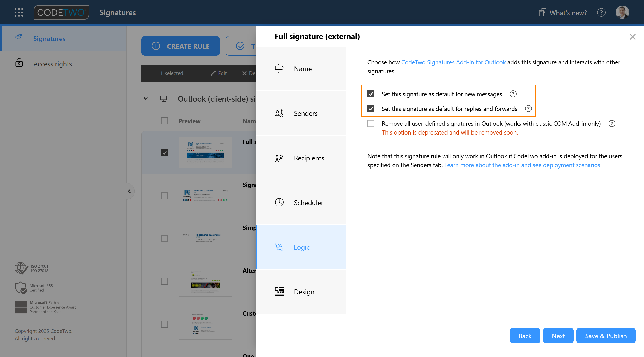Open CodeTwo Signatures Add-in for Outlook link
Screen dimensions: 644x357
(453, 62)
